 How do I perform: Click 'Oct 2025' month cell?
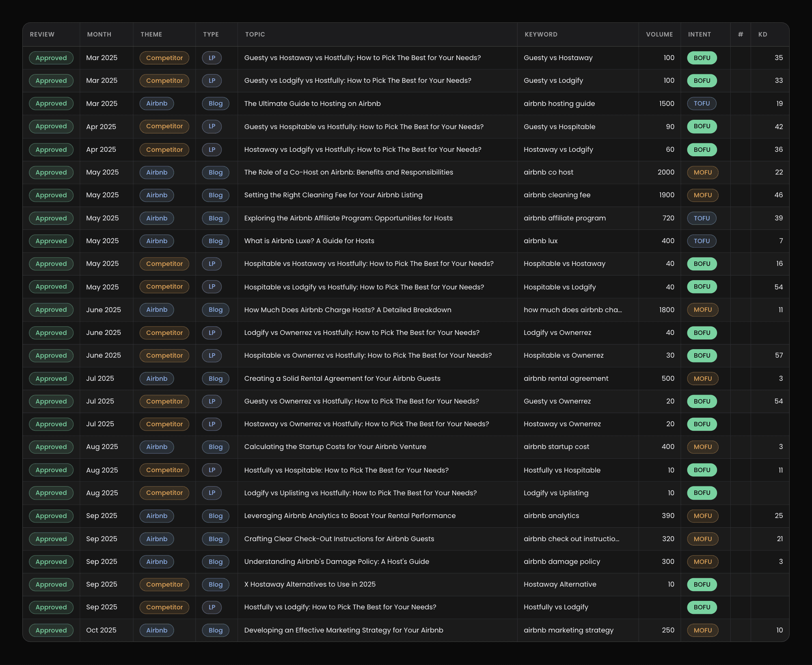click(x=101, y=630)
